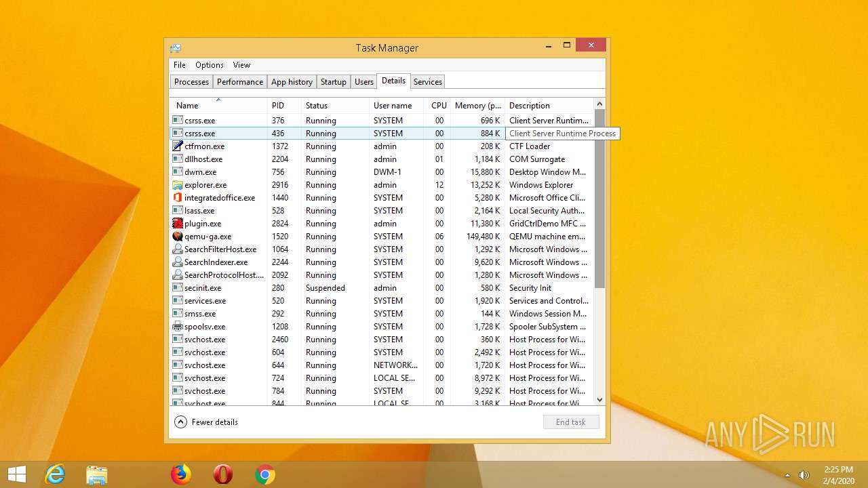The height and width of the screenshot is (488, 868).
Task: Click the plugin.exe red icon
Action: click(178, 223)
